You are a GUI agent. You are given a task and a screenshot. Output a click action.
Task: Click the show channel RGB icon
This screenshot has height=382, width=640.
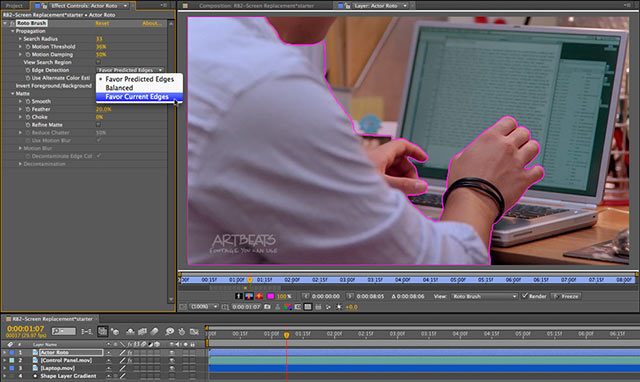[x=287, y=307]
